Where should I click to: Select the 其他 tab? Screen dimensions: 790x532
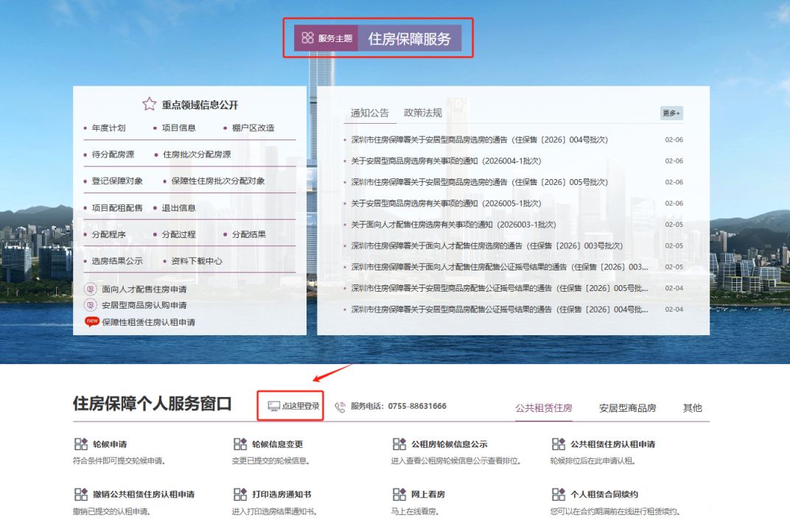click(692, 407)
